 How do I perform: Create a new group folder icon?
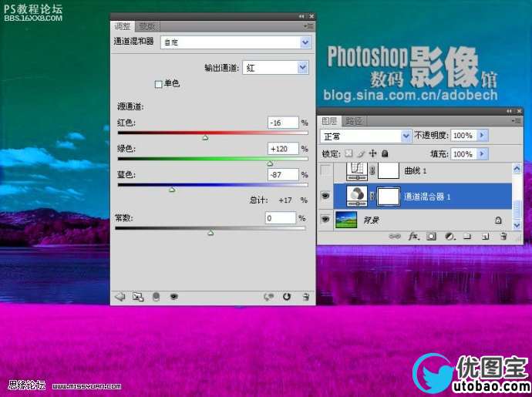(467, 236)
